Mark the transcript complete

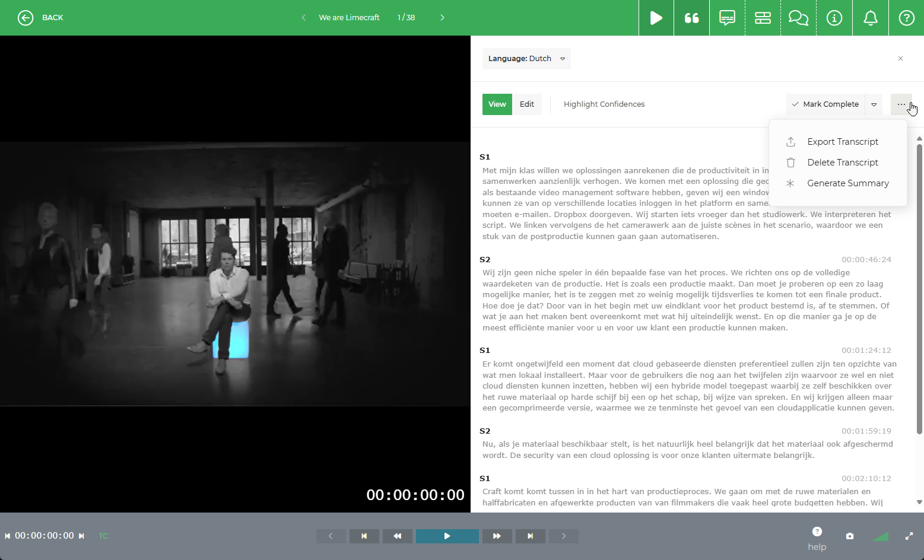pos(825,104)
